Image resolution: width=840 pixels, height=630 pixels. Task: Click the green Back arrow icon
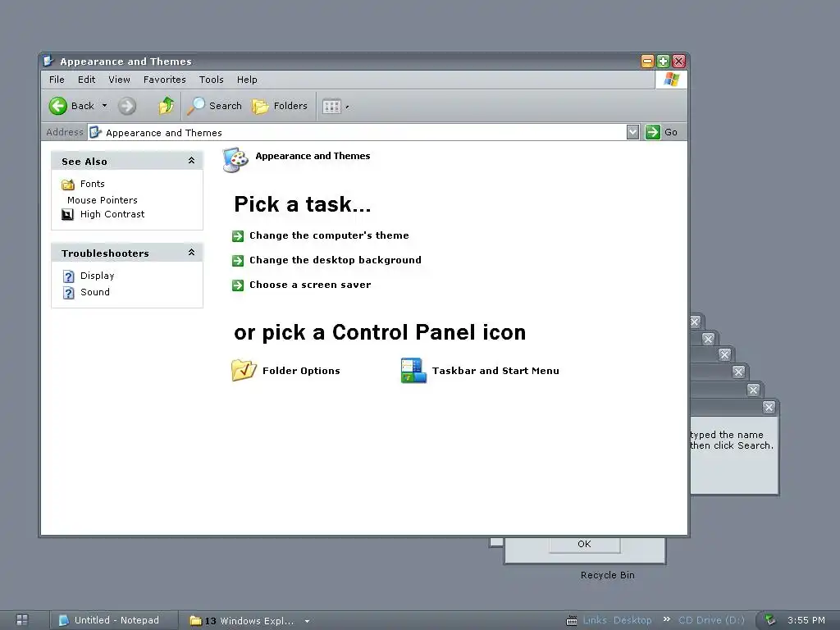click(x=58, y=106)
